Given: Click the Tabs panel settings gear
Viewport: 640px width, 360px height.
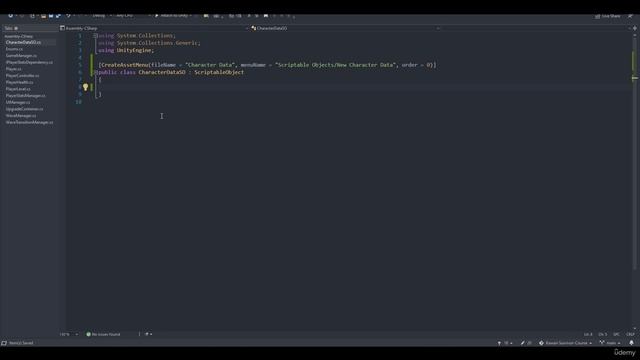Looking at the screenshot, I should pyautogui.click(x=16, y=28).
